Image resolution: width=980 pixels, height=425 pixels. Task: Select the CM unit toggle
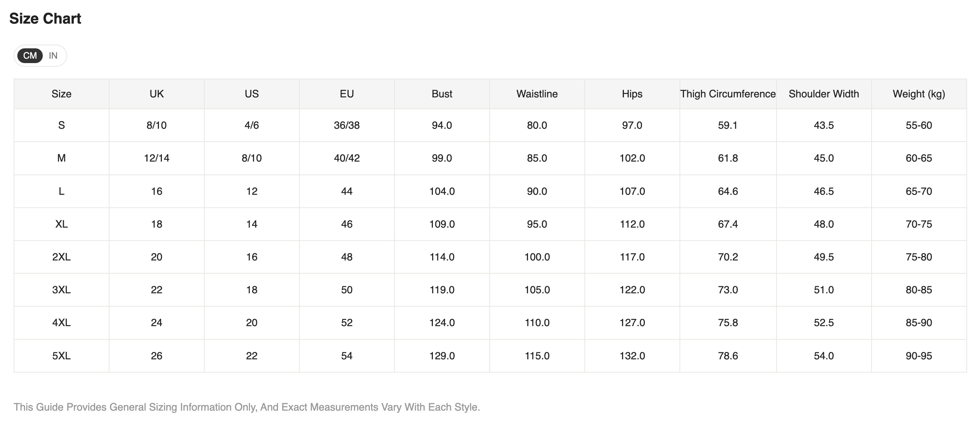(x=30, y=56)
